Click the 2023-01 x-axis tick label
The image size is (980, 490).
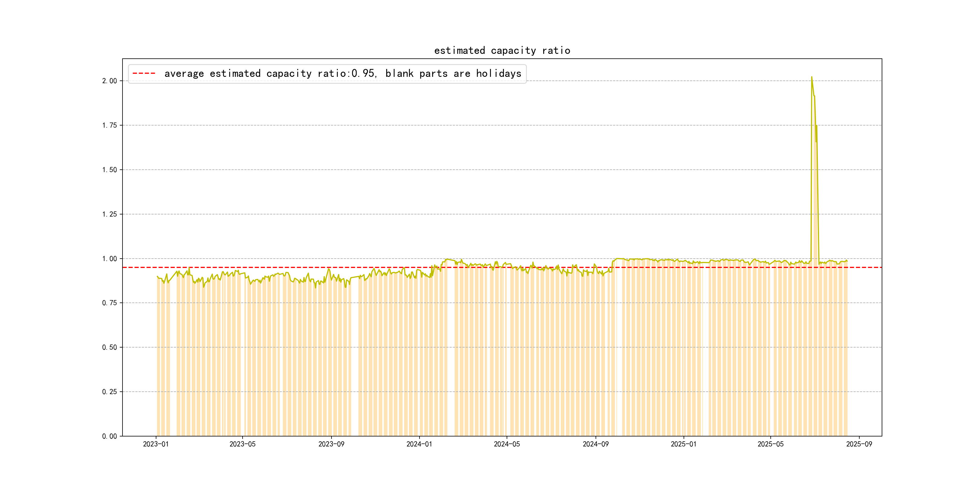point(155,444)
